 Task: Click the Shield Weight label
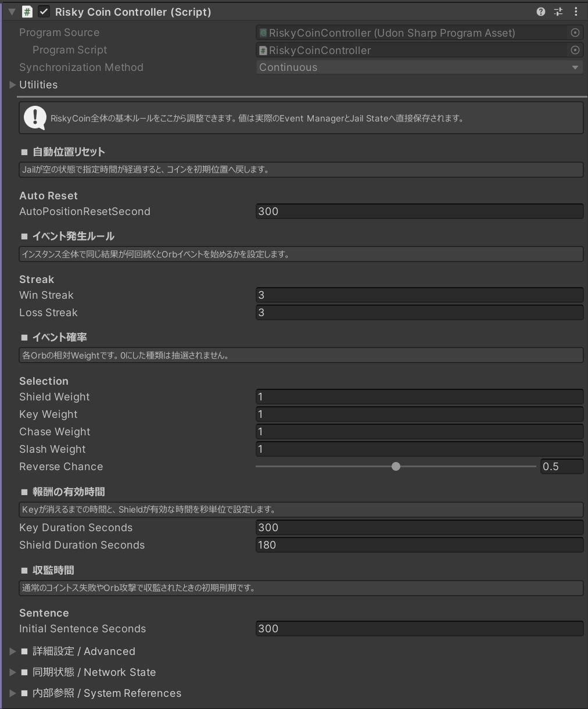(55, 397)
